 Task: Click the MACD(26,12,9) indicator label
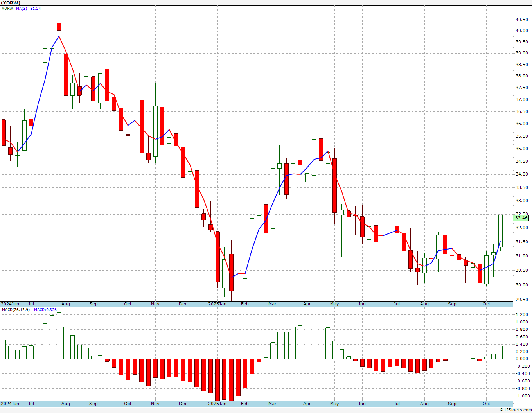coord(16,310)
